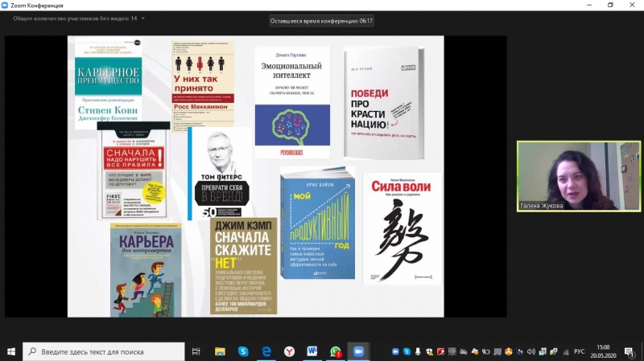Screen dimensions: 644x361
Task: Click the taskbar search box
Action: pyautogui.click(x=104, y=351)
